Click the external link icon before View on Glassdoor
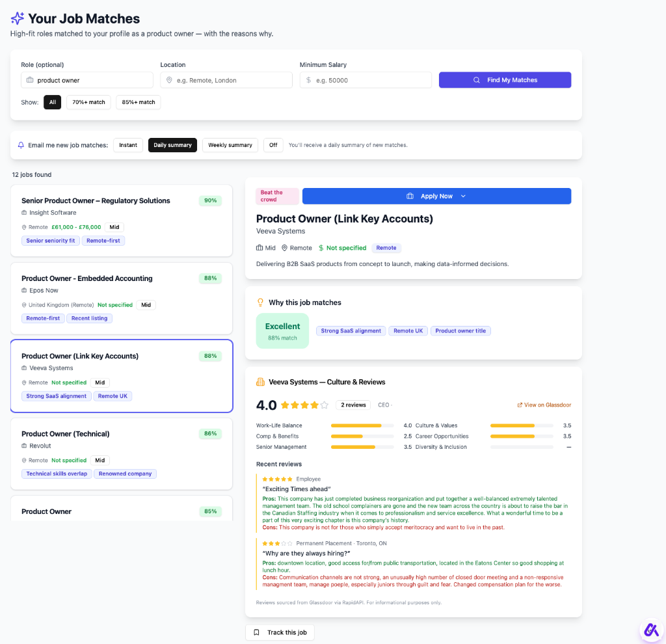666x644 pixels. (x=520, y=405)
